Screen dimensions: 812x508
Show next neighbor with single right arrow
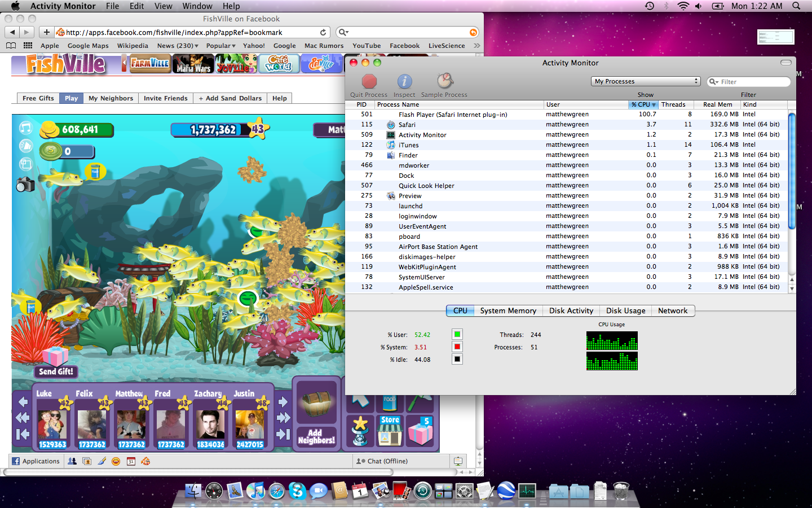click(x=283, y=401)
